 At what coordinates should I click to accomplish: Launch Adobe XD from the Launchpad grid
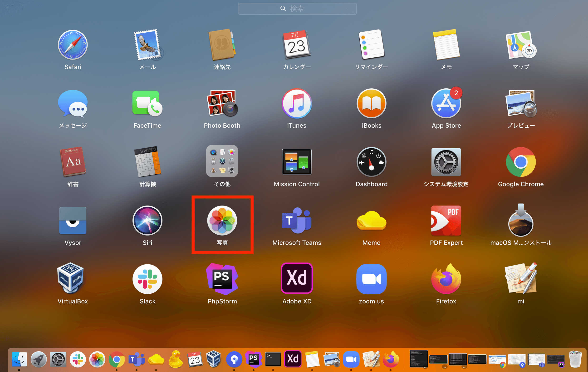coord(296,279)
